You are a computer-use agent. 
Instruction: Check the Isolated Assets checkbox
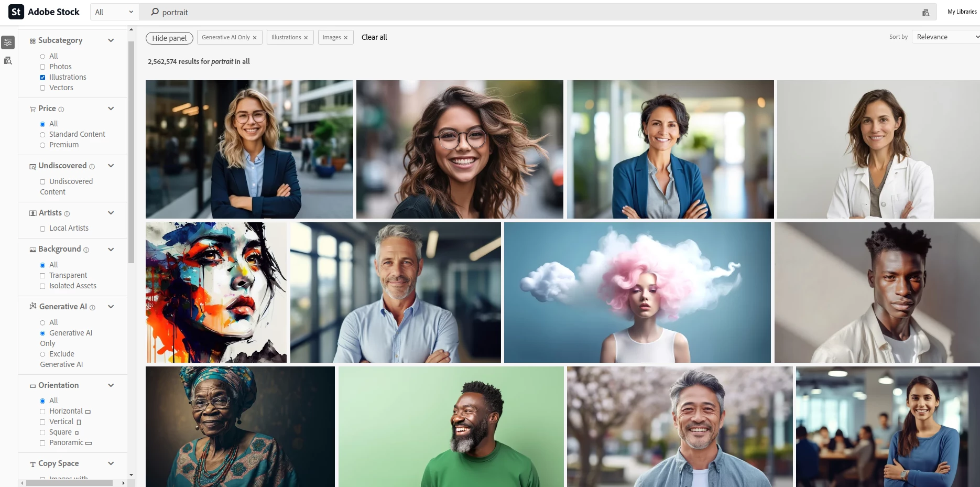coord(42,286)
